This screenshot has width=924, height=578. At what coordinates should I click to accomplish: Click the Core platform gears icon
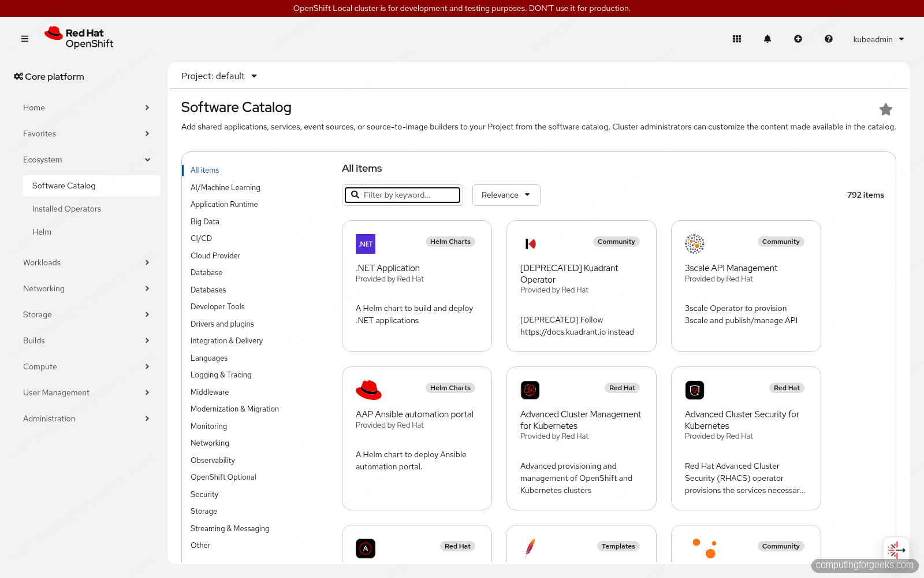pyautogui.click(x=18, y=76)
